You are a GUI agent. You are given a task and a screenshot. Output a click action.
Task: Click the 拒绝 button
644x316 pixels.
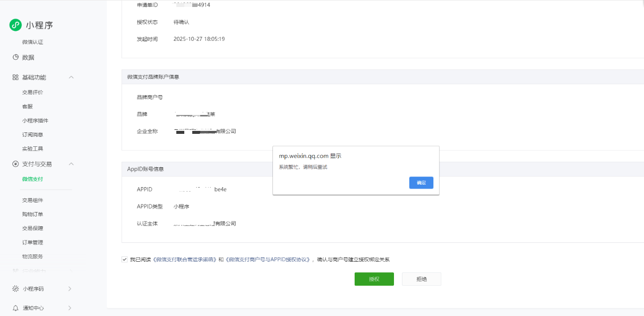coord(421,279)
